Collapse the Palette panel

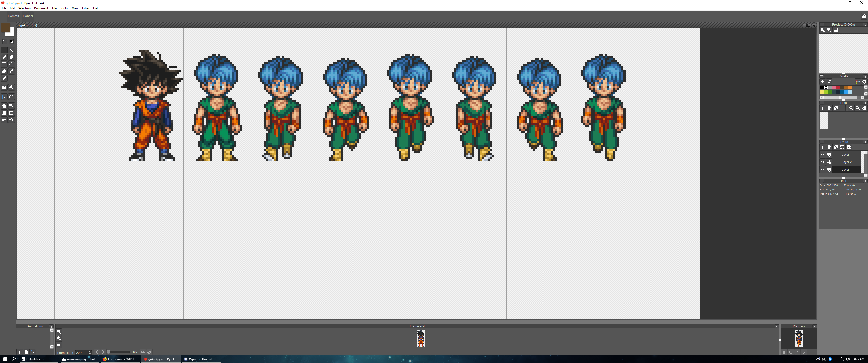point(822,76)
